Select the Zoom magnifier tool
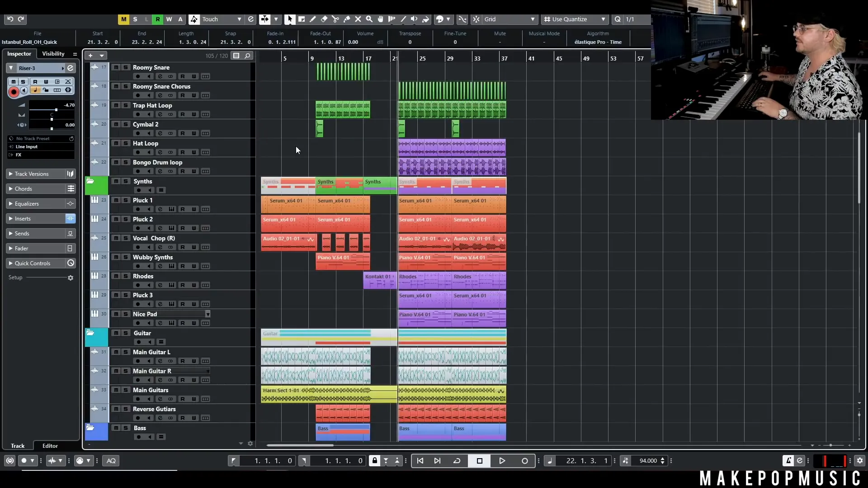The width and height of the screenshot is (868, 488). click(x=369, y=19)
